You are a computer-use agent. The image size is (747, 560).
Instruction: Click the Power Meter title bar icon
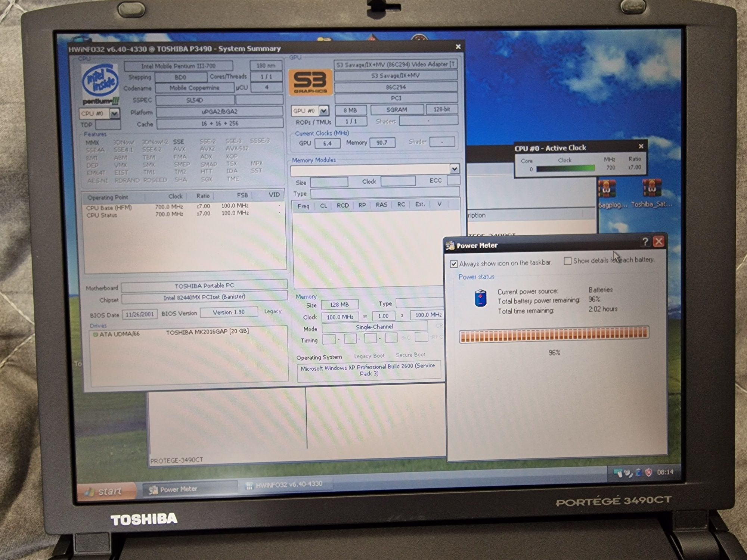pos(450,245)
